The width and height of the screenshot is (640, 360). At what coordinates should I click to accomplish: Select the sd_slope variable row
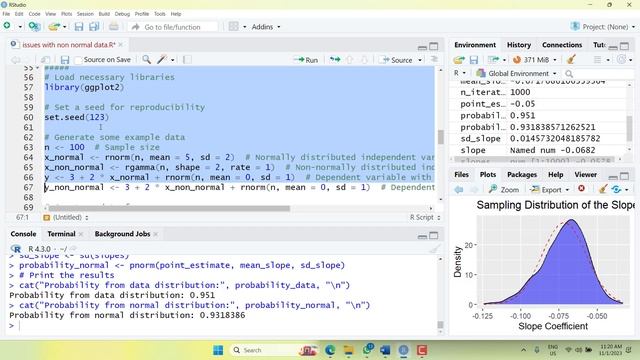tap(539, 139)
